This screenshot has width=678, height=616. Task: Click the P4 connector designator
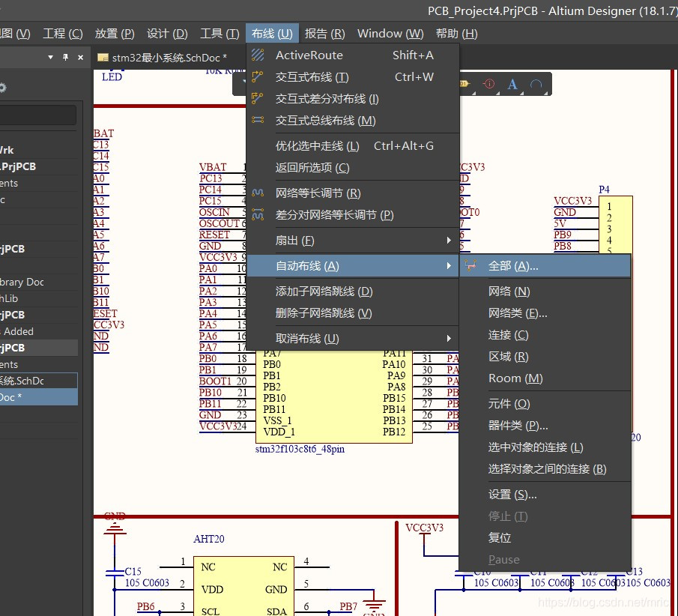(604, 190)
